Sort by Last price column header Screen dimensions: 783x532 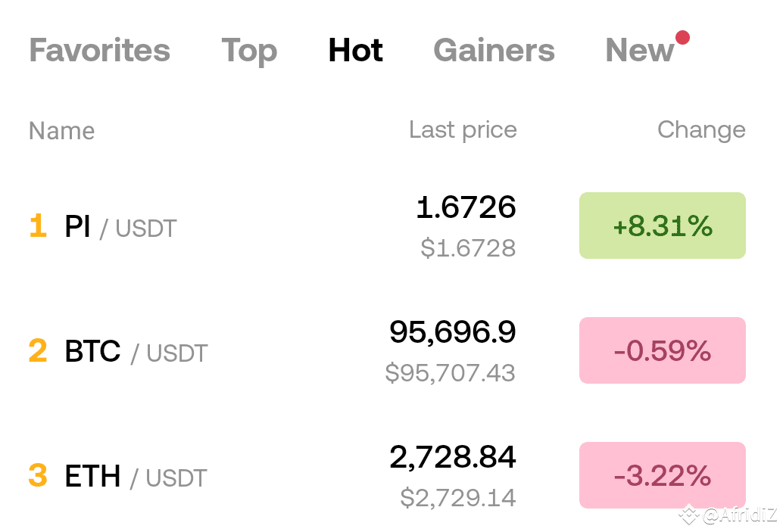click(463, 130)
